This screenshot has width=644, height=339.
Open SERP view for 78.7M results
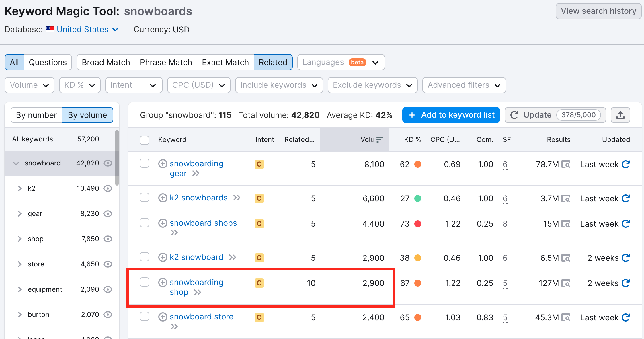(x=566, y=165)
